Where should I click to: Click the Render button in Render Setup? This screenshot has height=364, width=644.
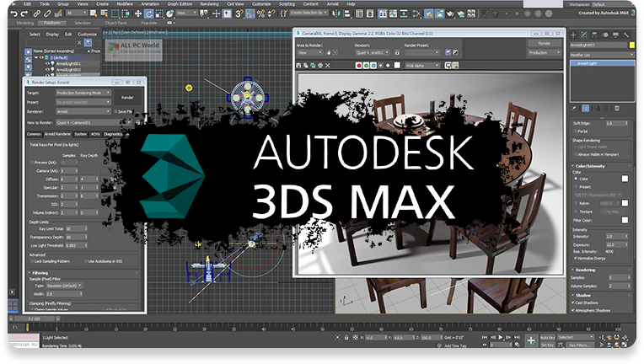[127, 98]
